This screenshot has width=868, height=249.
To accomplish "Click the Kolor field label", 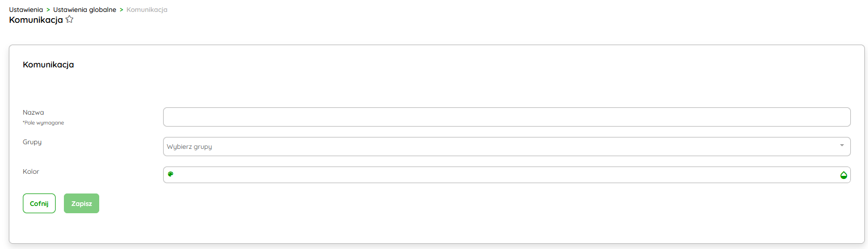I will click(31, 172).
